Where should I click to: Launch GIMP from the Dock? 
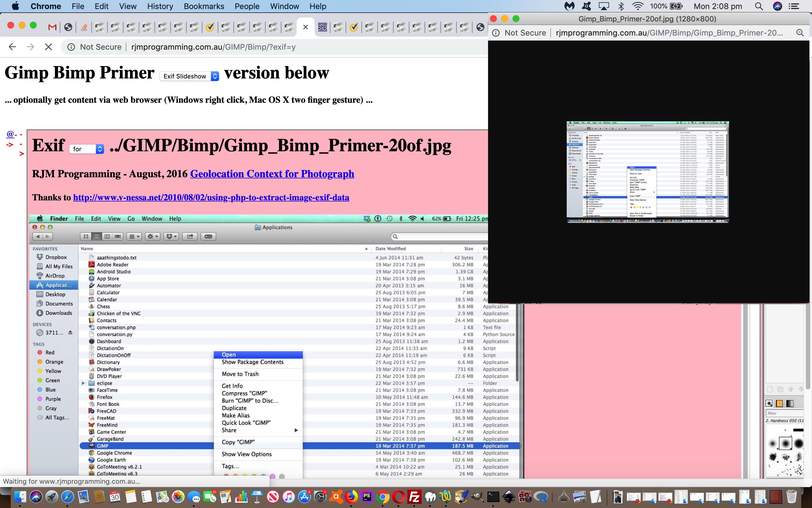click(477, 496)
